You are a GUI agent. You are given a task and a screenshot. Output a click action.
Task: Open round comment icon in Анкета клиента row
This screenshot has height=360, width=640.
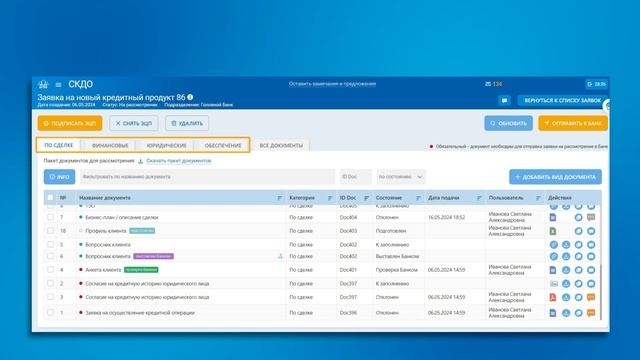point(578,270)
